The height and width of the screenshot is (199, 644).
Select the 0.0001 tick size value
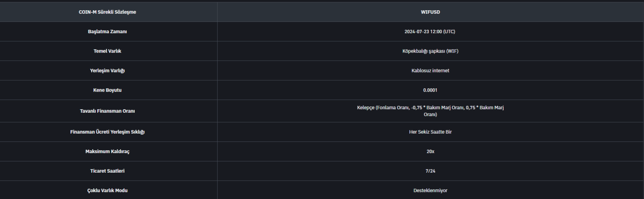click(430, 90)
